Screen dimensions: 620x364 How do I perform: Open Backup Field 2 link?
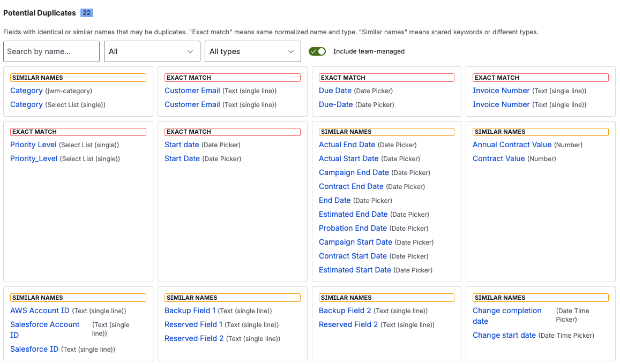345,310
